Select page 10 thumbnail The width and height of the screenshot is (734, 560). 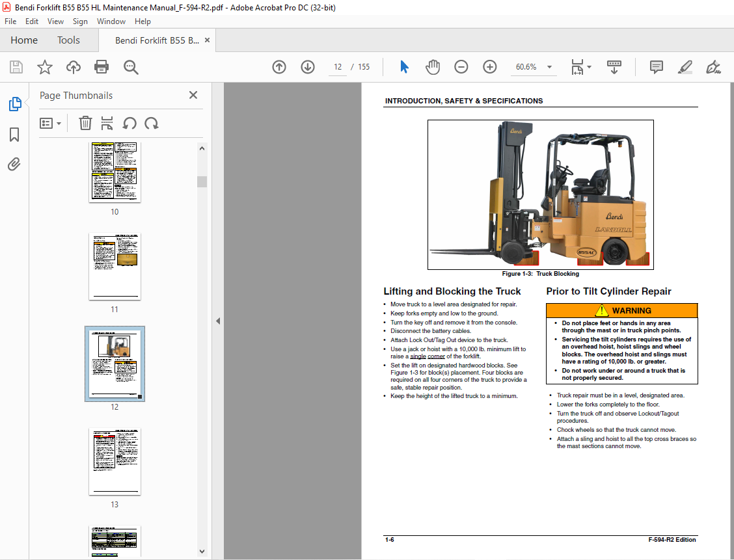(x=115, y=172)
